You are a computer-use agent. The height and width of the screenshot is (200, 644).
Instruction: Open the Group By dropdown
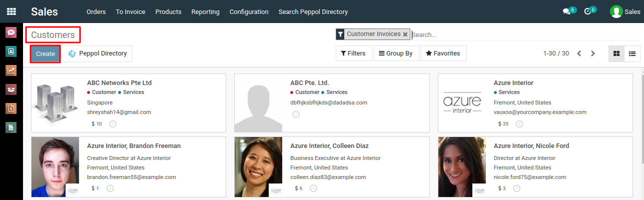click(x=396, y=53)
